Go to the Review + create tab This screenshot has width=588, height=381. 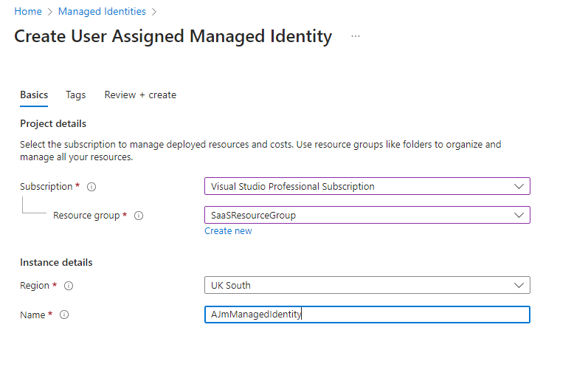pos(140,95)
